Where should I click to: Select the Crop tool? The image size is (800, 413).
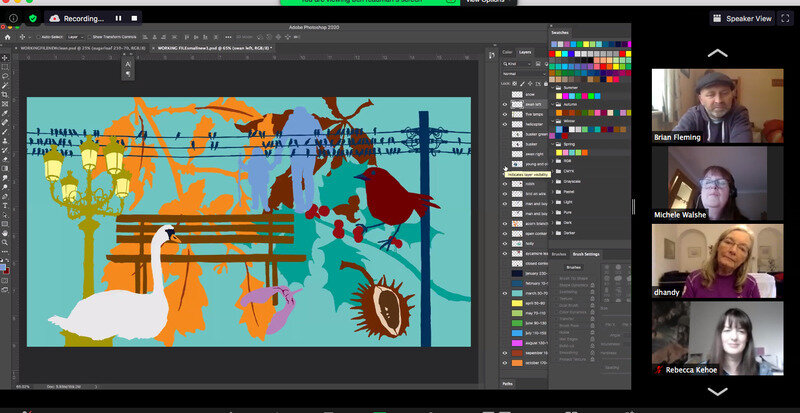(5, 96)
